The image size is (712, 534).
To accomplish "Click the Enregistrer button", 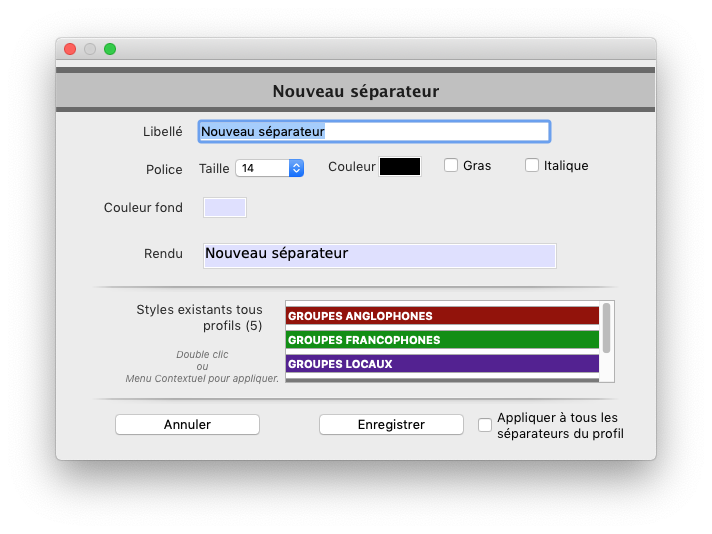I will [391, 425].
